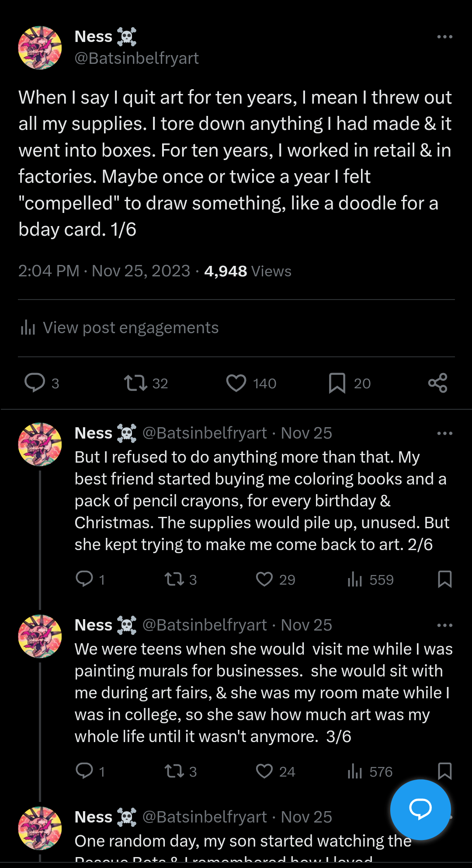Open the 4,948 Views count
The height and width of the screenshot is (868, 472).
coord(247,271)
